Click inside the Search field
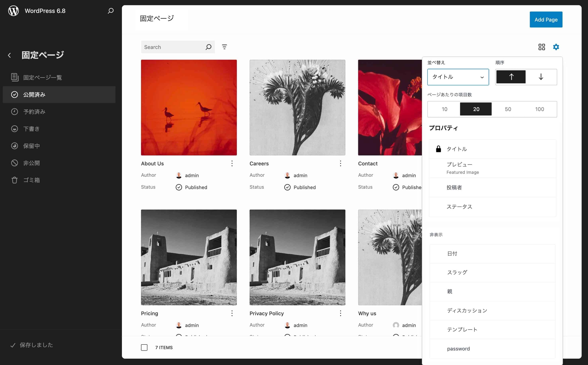The width and height of the screenshot is (588, 365). [x=171, y=47]
